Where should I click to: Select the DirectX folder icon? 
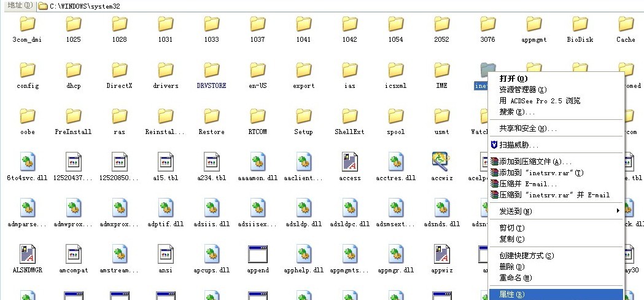pyautogui.click(x=119, y=70)
